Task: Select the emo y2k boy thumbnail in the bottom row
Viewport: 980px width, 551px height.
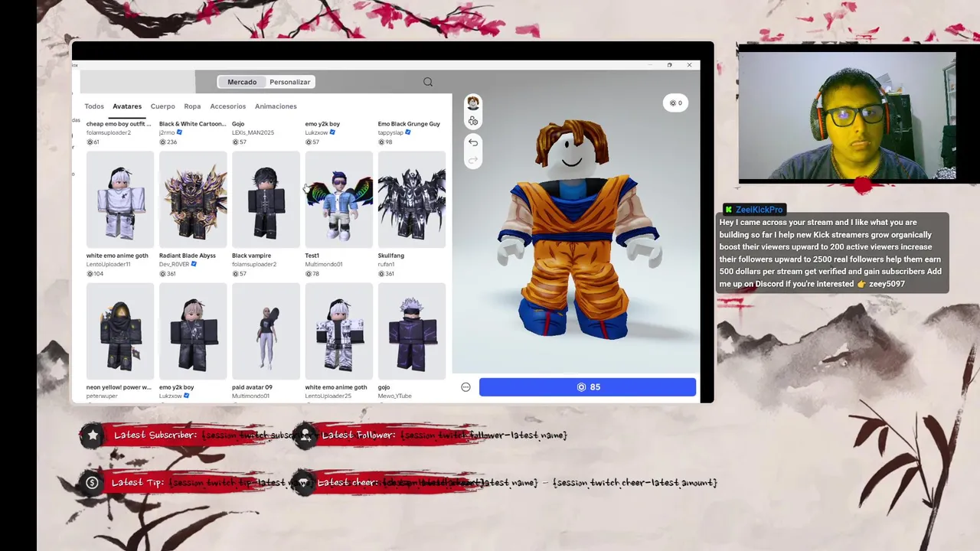Action: [193, 331]
